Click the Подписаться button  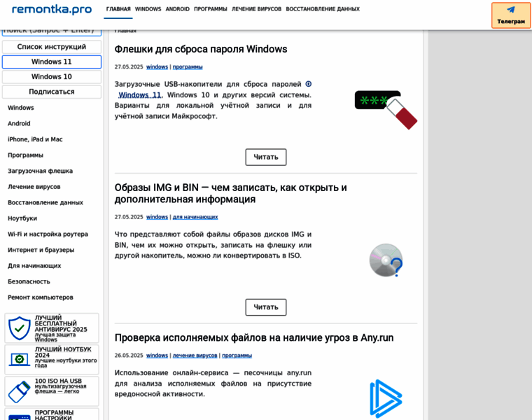pyautogui.click(x=52, y=92)
